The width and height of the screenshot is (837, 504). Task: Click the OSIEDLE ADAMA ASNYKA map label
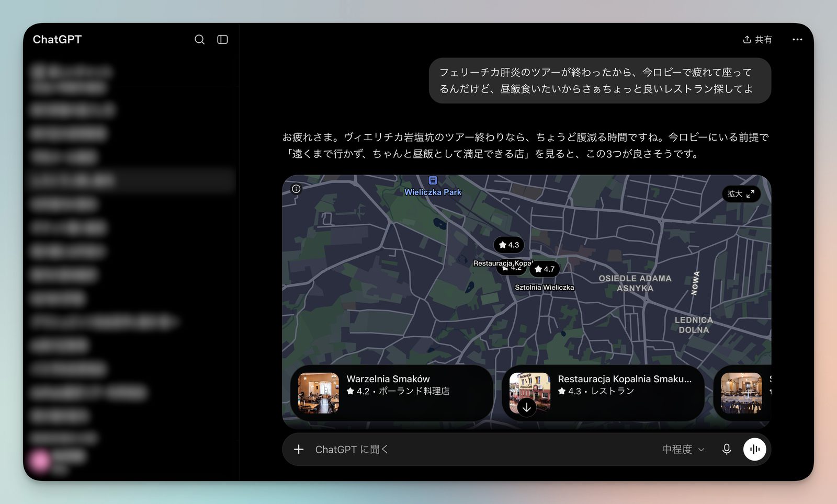(635, 283)
